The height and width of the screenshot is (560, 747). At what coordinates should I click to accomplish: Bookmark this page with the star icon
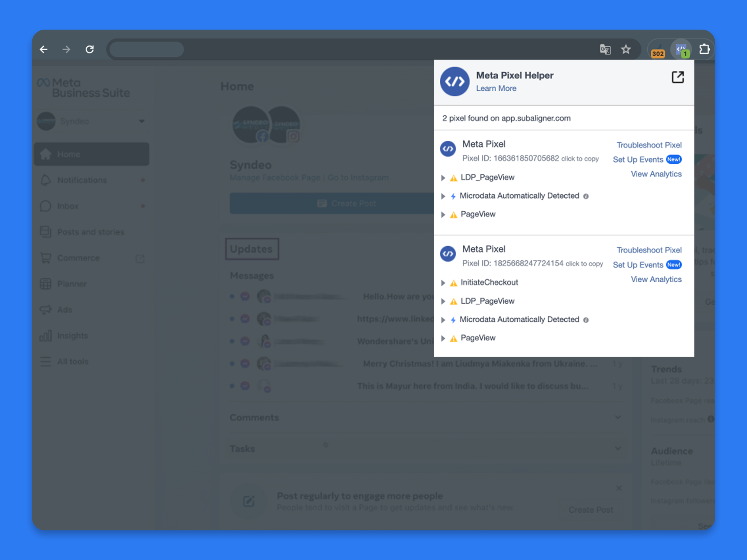[x=626, y=49]
